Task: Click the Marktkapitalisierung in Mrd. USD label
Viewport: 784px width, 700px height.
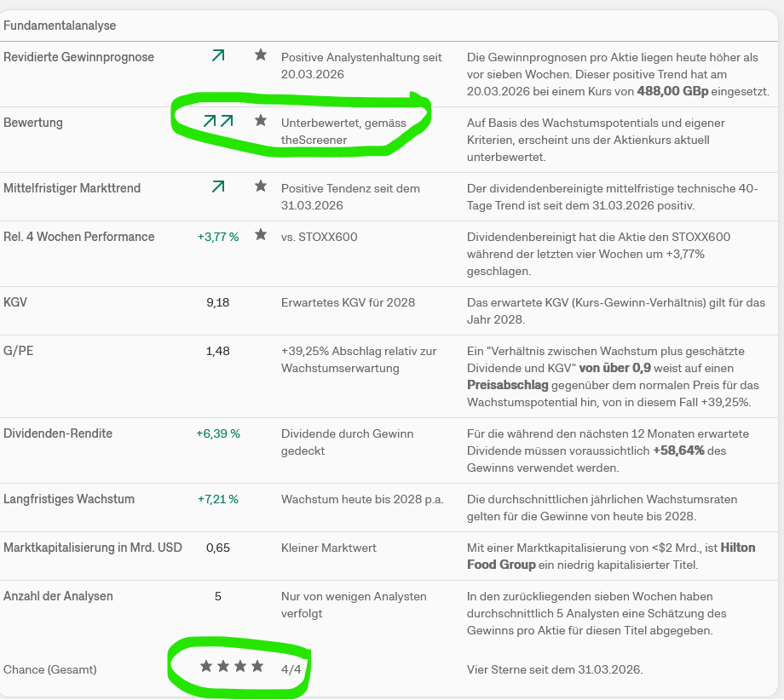Action: (x=93, y=548)
